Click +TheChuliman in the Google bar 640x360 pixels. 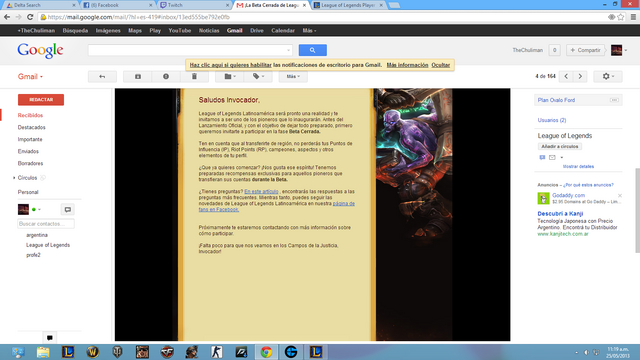[x=36, y=31]
